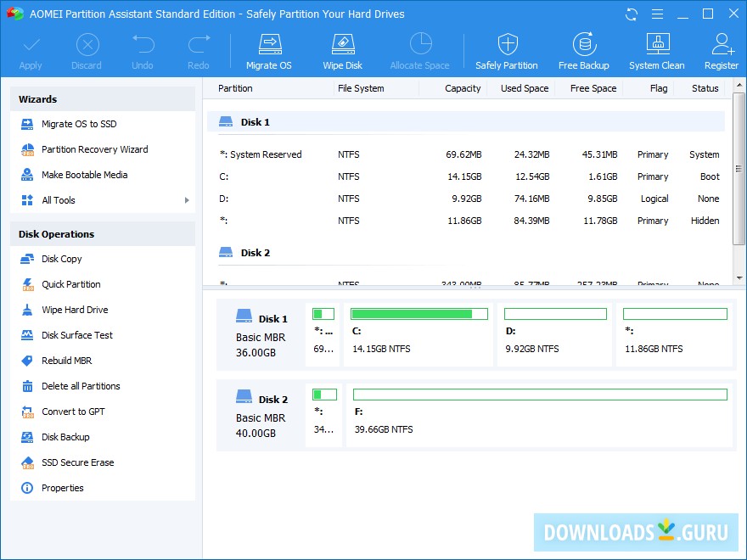Open the hamburger menu in the title bar

coord(657,14)
